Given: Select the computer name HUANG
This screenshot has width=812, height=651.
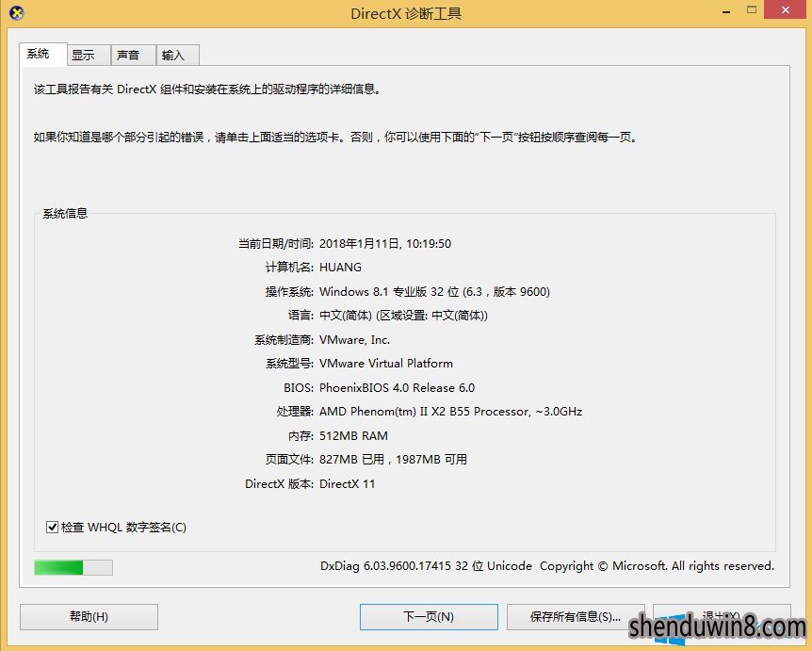Looking at the screenshot, I should (341, 268).
